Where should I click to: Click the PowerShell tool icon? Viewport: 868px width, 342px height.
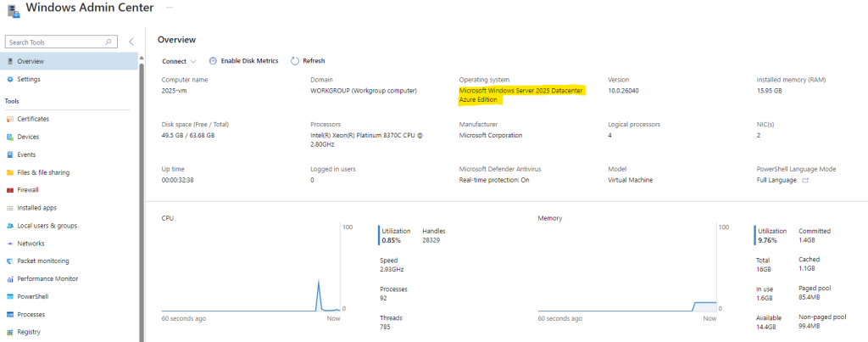coord(10,296)
